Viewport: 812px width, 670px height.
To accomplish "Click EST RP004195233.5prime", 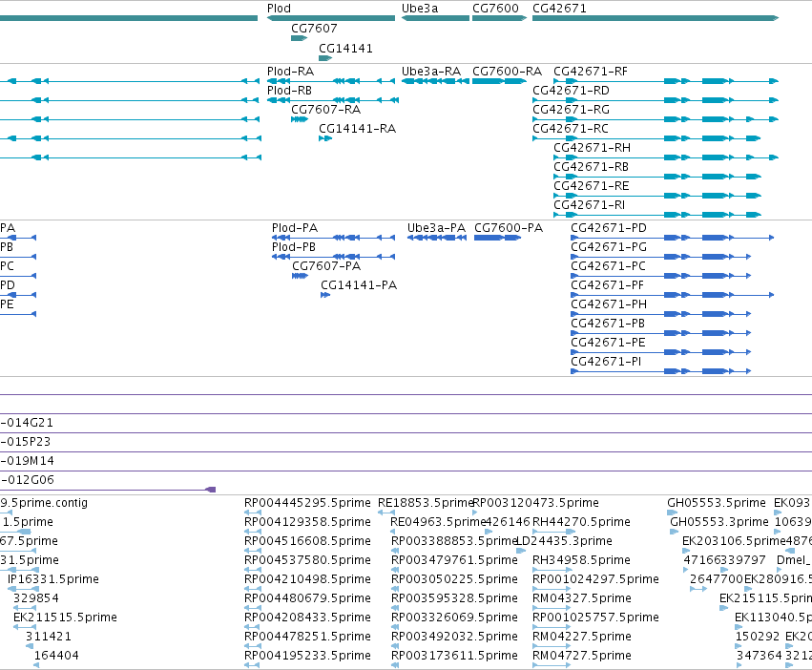I will [253, 665].
